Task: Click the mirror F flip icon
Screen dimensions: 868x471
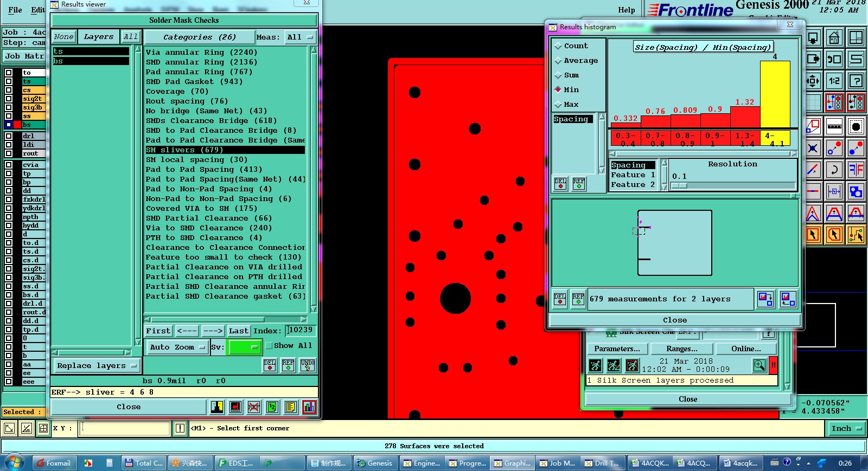Action: click(856, 170)
